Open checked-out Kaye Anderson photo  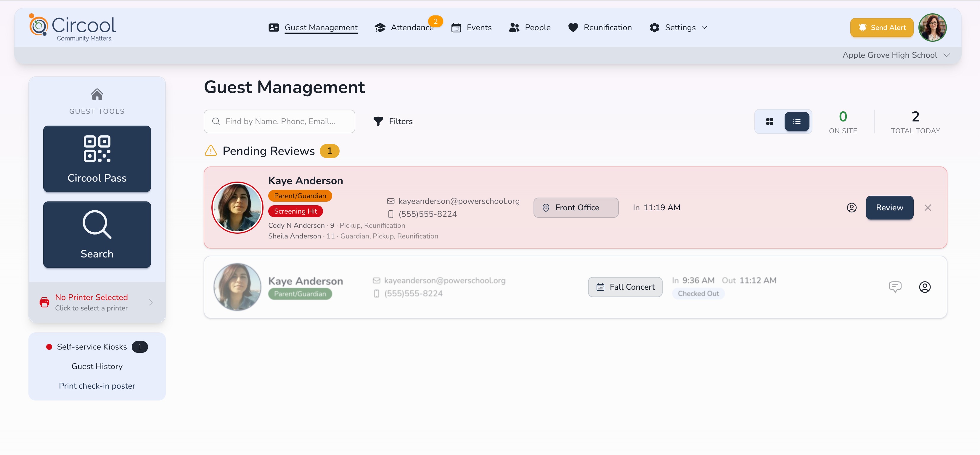tap(237, 287)
